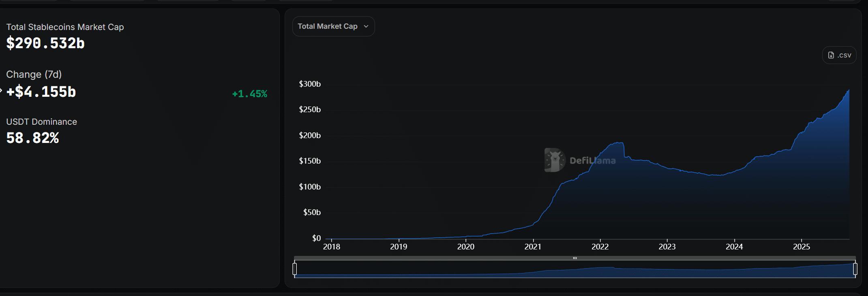Click the 2022 label on the x-axis
Screen dimensions: 868x296
[600, 247]
